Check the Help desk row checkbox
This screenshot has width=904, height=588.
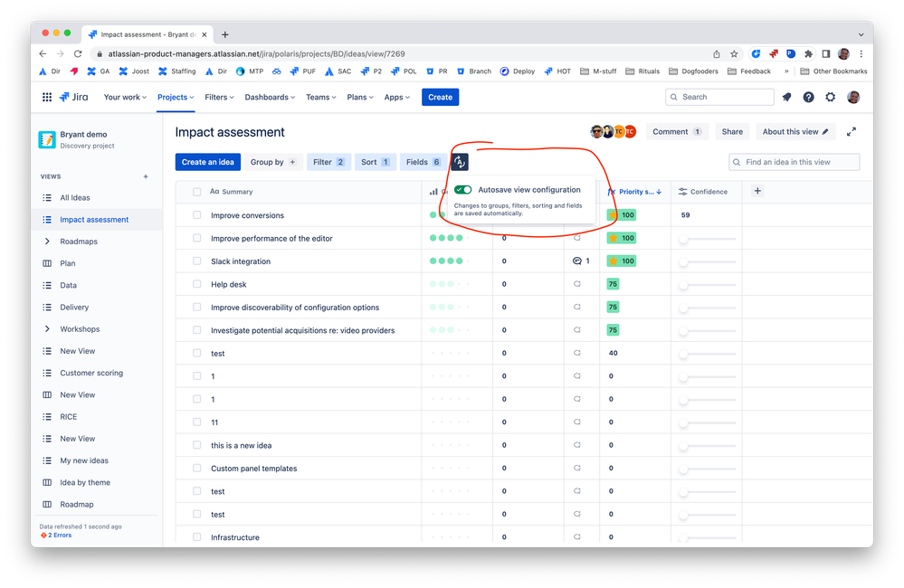click(196, 284)
